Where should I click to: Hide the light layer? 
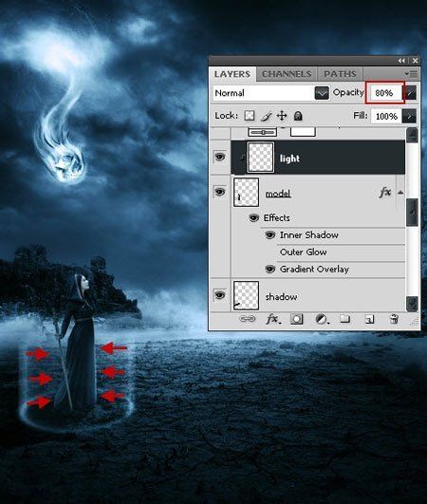point(220,157)
